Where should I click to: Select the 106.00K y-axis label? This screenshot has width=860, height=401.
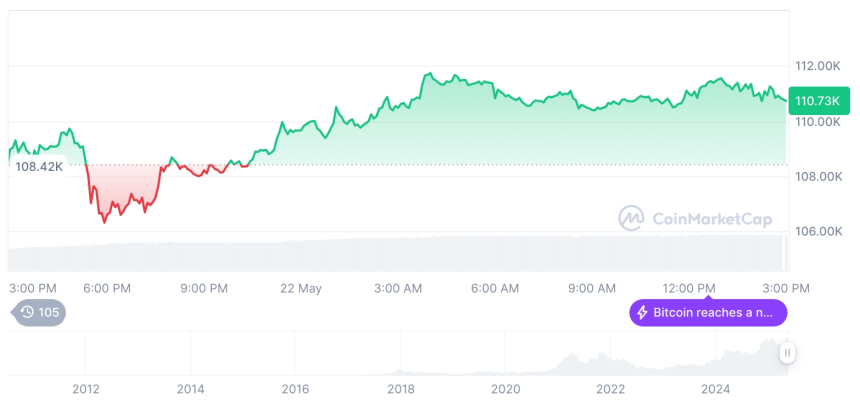pos(817,231)
